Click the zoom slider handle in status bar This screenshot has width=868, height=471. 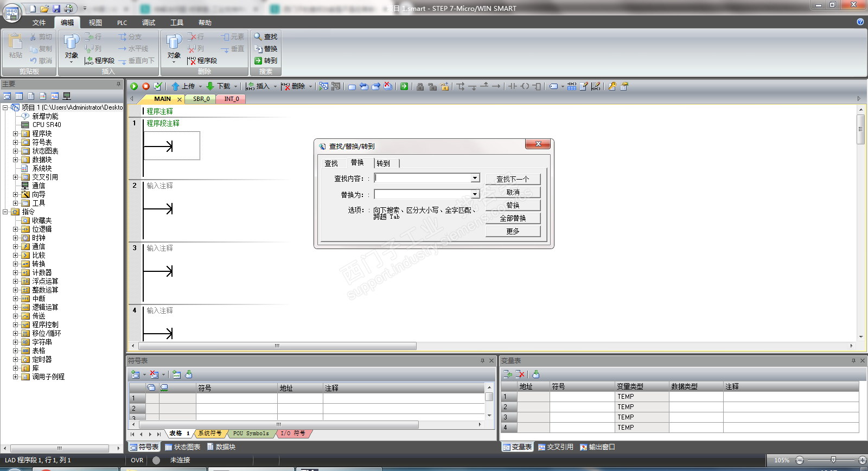(x=833, y=460)
